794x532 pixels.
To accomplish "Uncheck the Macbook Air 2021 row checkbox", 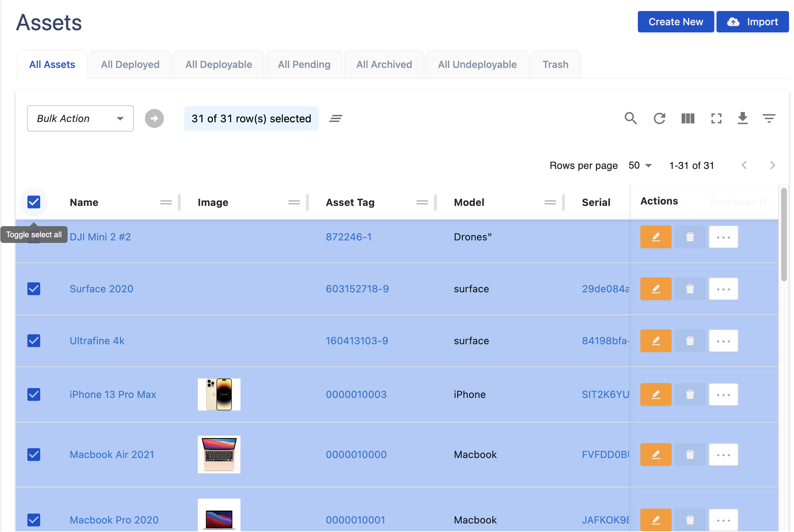I will tap(34, 454).
